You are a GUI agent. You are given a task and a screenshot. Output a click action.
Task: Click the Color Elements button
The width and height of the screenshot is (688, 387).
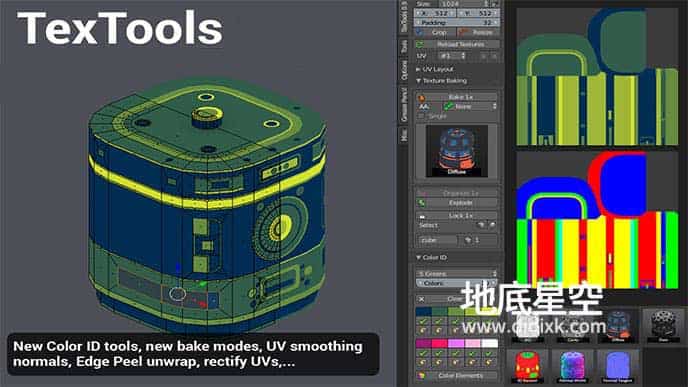pyautogui.click(x=457, y=376)
